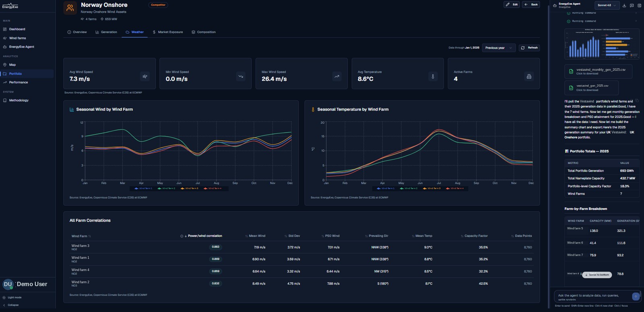Focus the agent message input field
644x312 pixels.
click(x=592, y=297)
